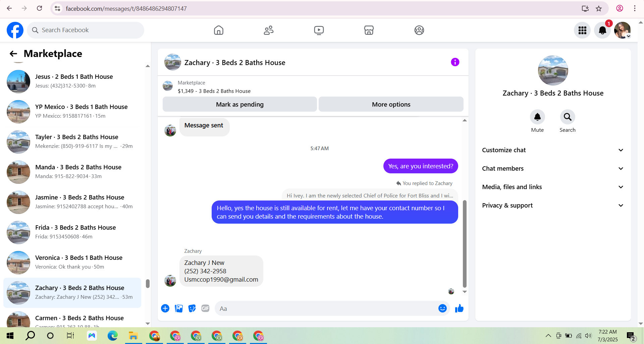The height and width of the screenshot is (344, 644).
Task: Open conversation information purple icon
Action: pyautogui.click(x=455, y=62)
